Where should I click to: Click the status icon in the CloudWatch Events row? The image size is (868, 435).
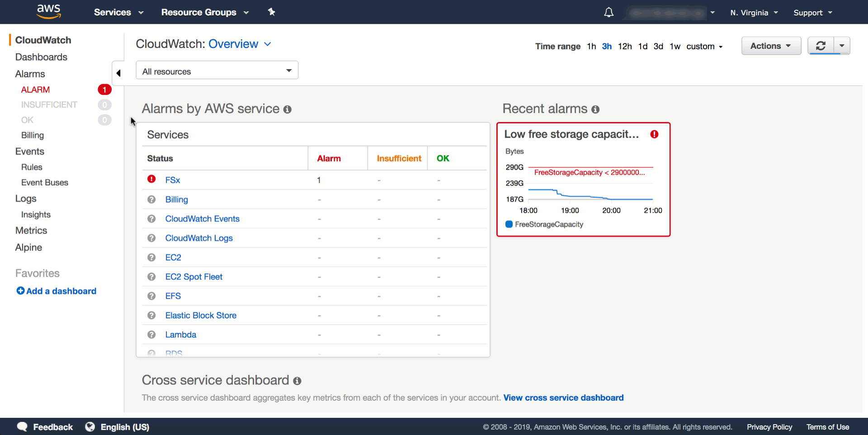[x=151, y=219]
